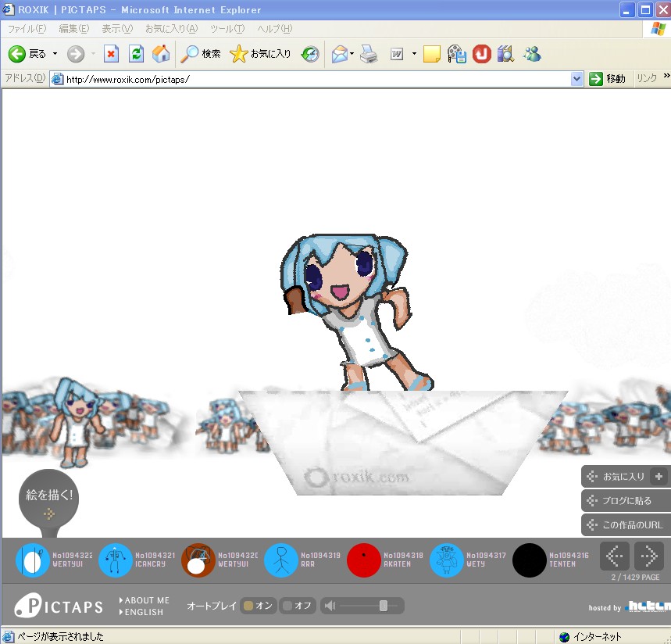
Task: Go to previous thumbnail page arrow
Action: click(615, 556)
